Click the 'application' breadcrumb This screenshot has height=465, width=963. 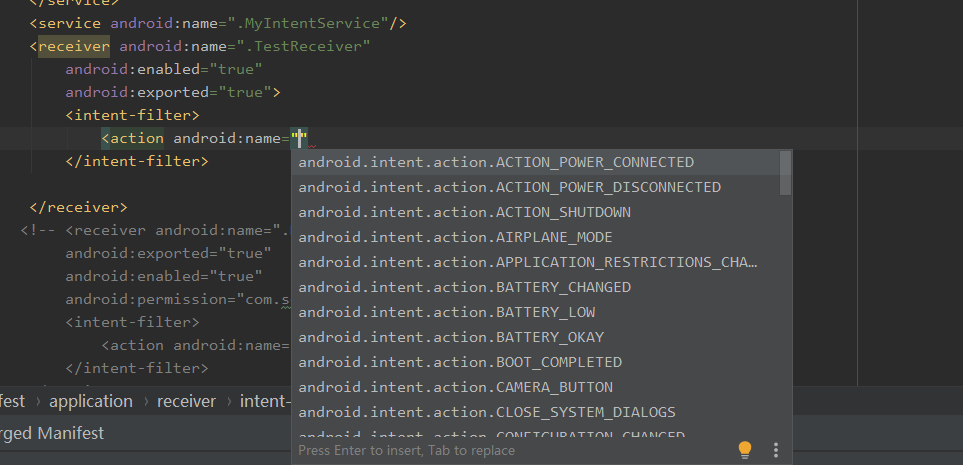coord(91,402)
